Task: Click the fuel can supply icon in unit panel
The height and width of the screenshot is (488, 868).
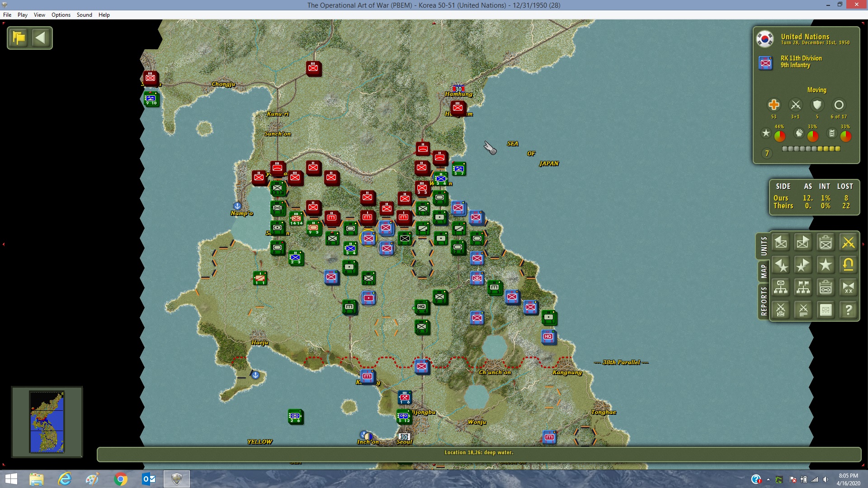Action: [832, 133]
